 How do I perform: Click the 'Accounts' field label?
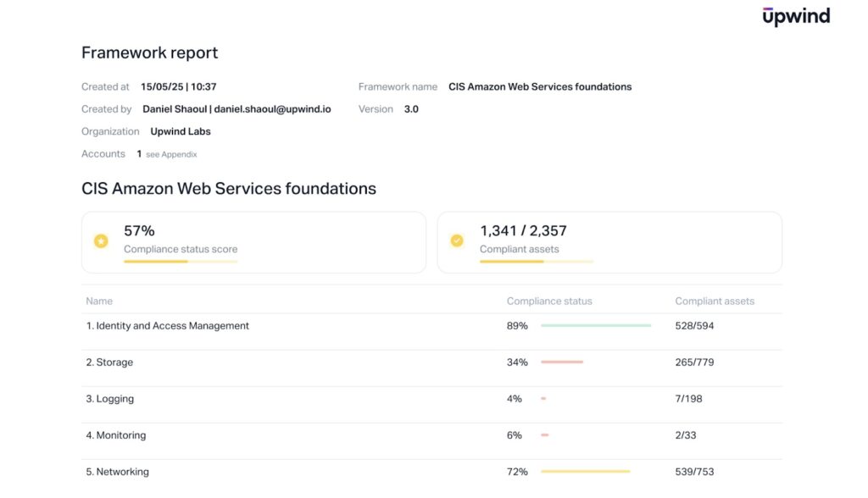(x=103, y=154)
